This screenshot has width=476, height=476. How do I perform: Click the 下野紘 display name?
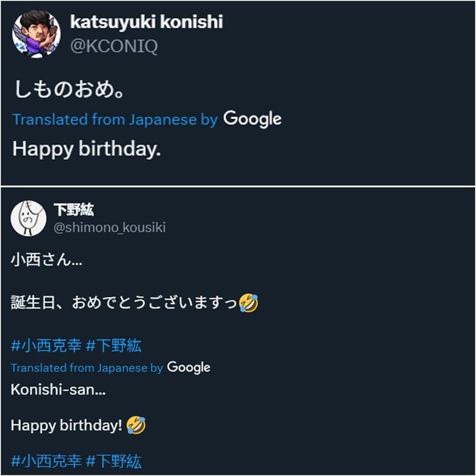(74, 209)
